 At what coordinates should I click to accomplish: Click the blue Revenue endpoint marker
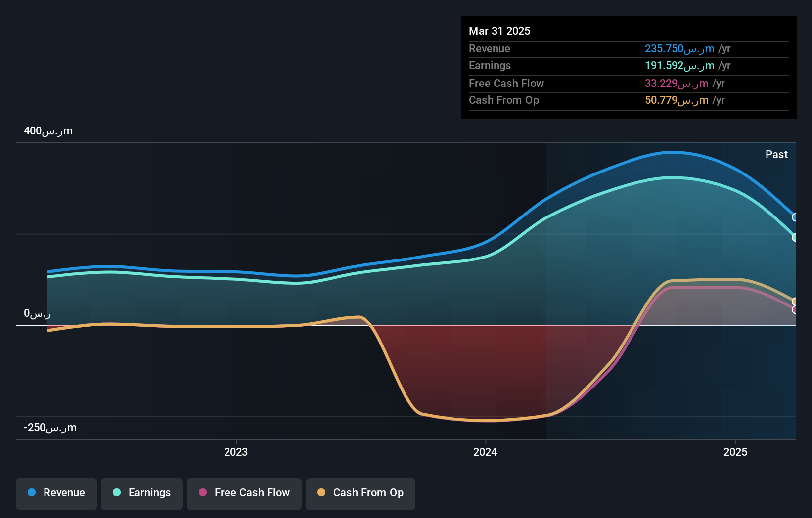(795, 217)
